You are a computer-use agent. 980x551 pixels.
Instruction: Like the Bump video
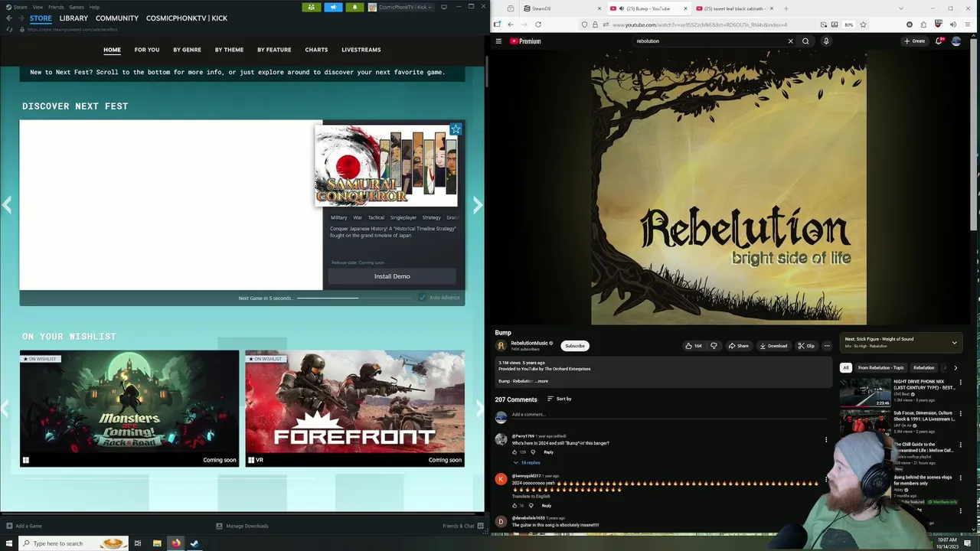694,346
